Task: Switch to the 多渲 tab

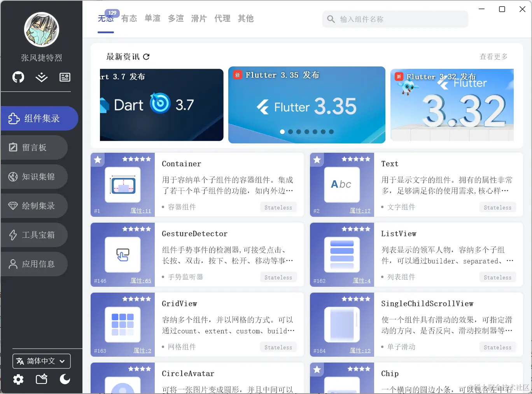Action: tap(176, 19)
